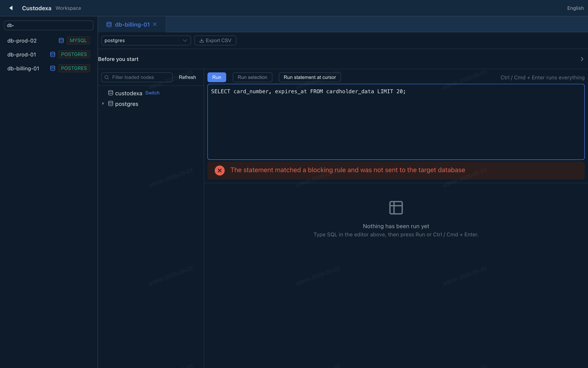Click the MYSQL tag on db-prod-02
Image resolution: width=588 pixels, height=368 pixels.
coord(78,40)
